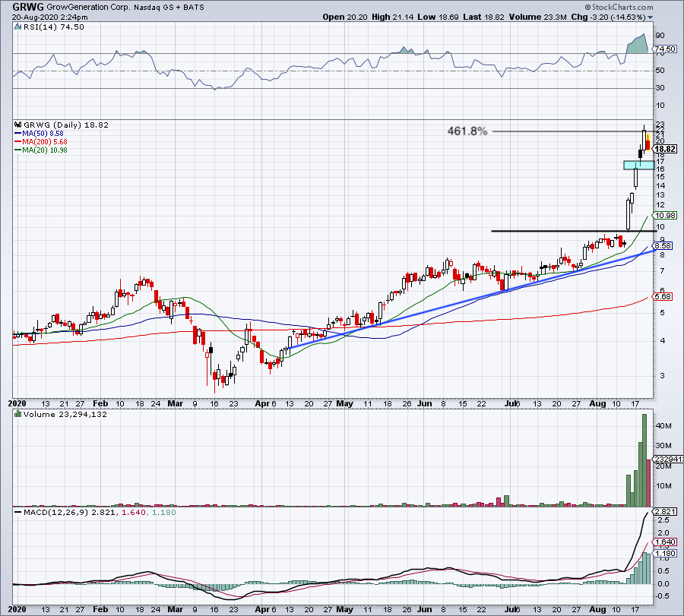Select the green MA(20) legend line swatch
The image size is (684, 616).
click(18, 150)
